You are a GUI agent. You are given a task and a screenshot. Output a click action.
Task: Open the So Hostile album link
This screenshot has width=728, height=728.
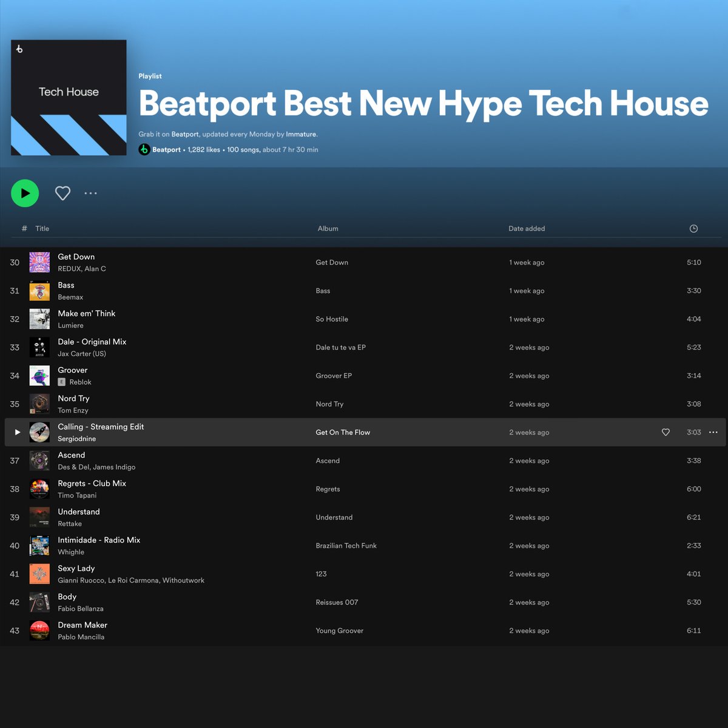[332, 319]
